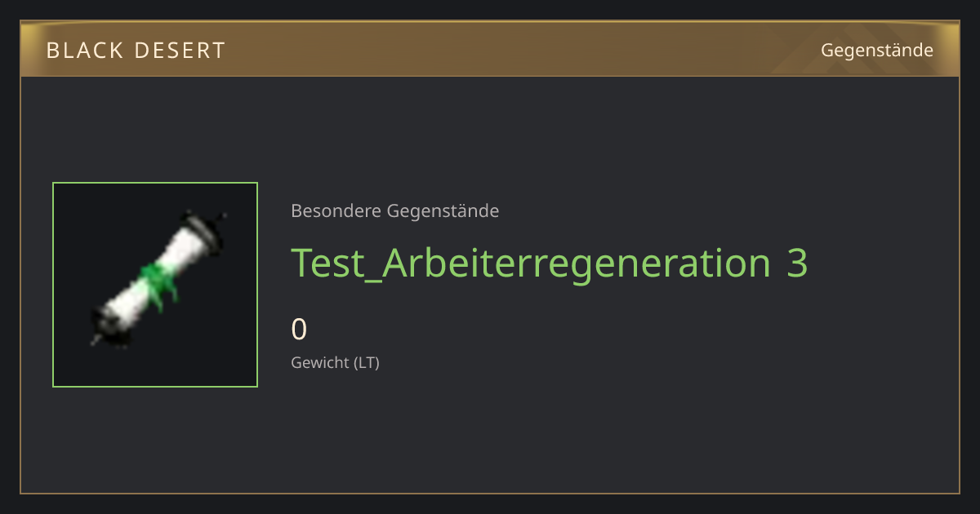The width and height of the screenshot is (980, 514).
Task: Open the Gegenstände section in the header
Action: 876,51
